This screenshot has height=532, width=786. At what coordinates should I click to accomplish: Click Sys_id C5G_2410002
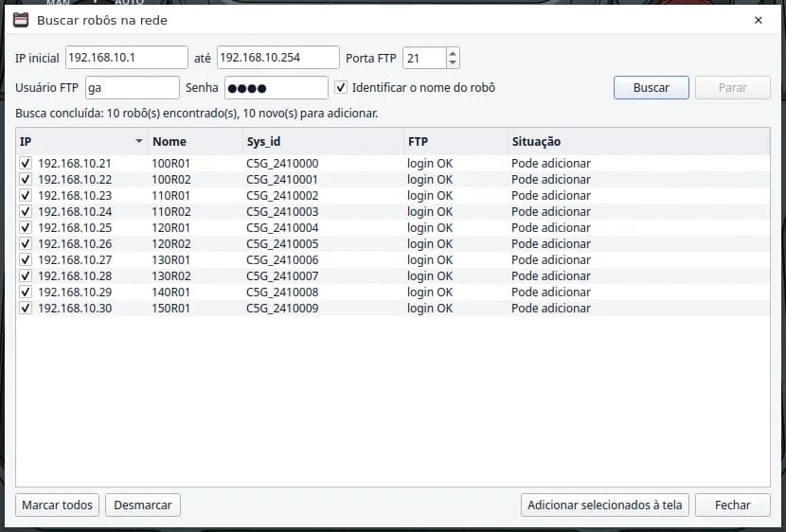pyautogui.click(x=282, y=195)
